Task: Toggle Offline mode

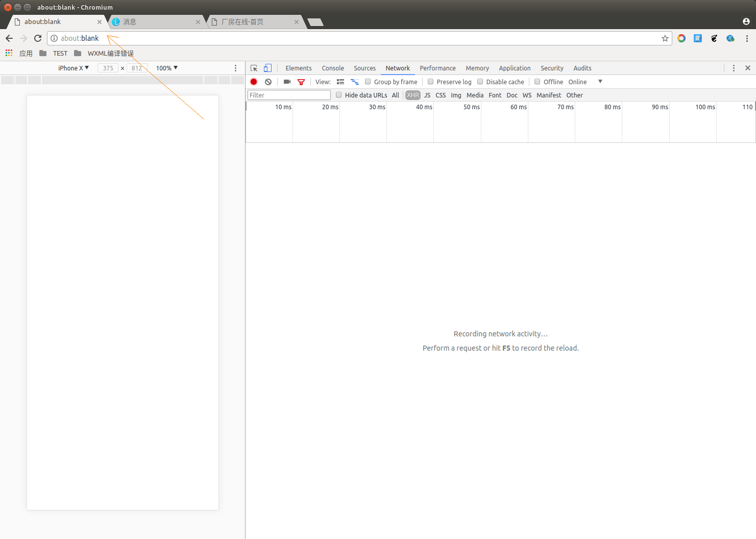Action: point(537,82)
